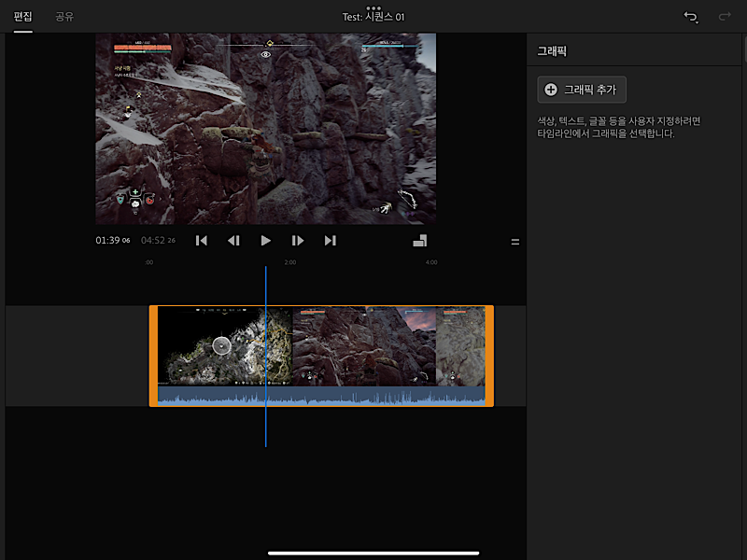Click the plus icon in 그래픽 추가
Image resolution: width=747 pixels, height=560 pixels.
click(x=551, y=90)
